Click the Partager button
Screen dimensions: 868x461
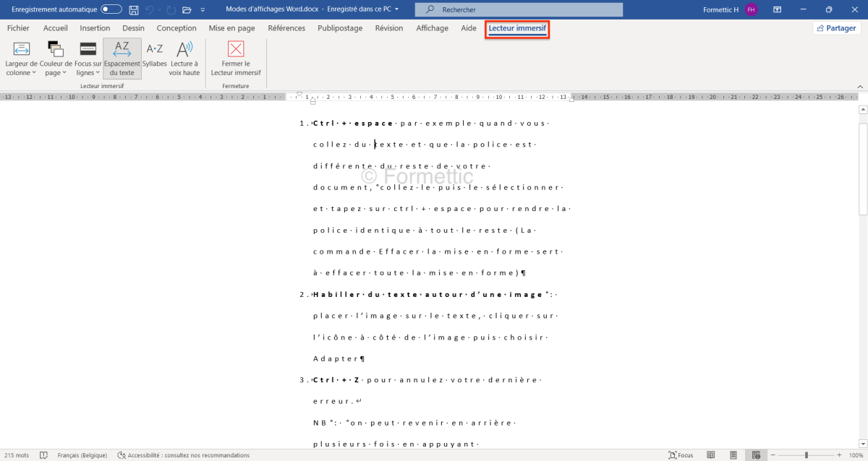pyautogui.click(x=835, y=28)
